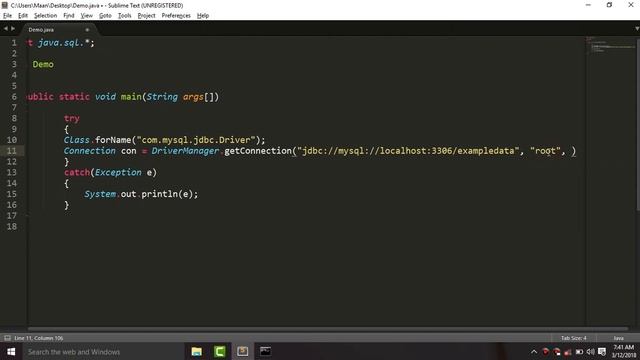This screenshot has height=360, width=640.
Task: Click the Line 11, Column 106 status text
Action: (x=39, y=338)
